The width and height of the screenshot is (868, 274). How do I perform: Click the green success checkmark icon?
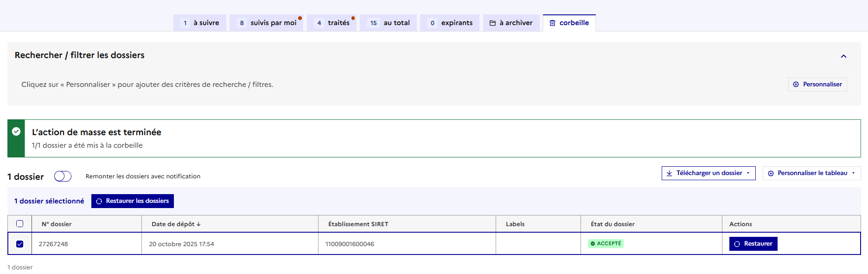pyautogui.click(x=16, y=131)
